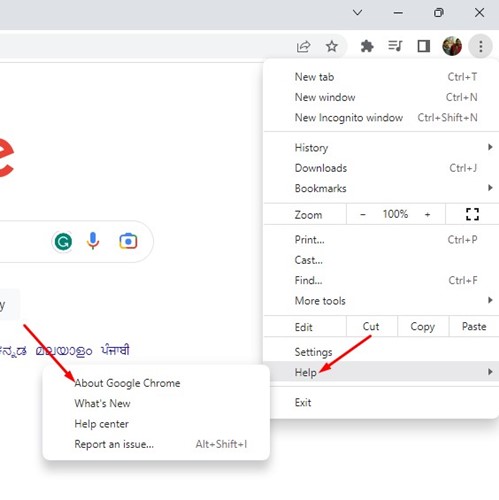499x500 pixels.
Task: Expand the More tools submenu
Action: [x=381, y=301]
